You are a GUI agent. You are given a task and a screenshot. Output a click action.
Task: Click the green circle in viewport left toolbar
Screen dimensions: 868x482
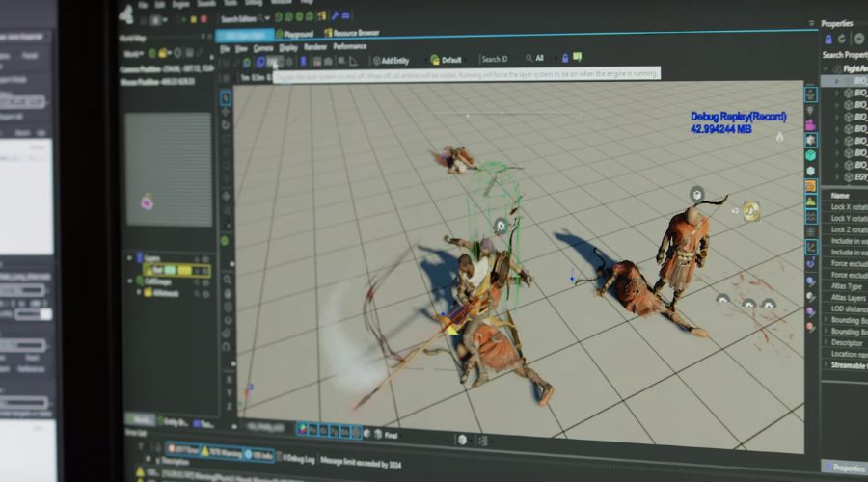(x=225, y=241)
